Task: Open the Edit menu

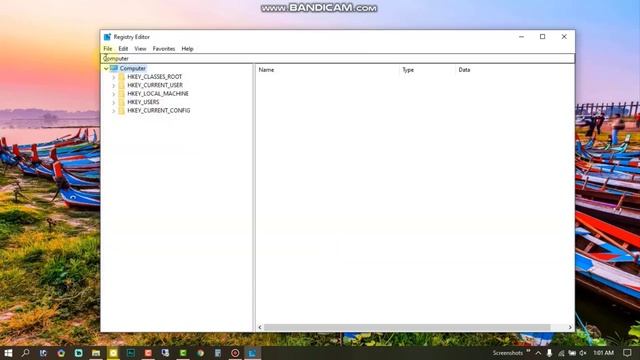Action: 123,49
